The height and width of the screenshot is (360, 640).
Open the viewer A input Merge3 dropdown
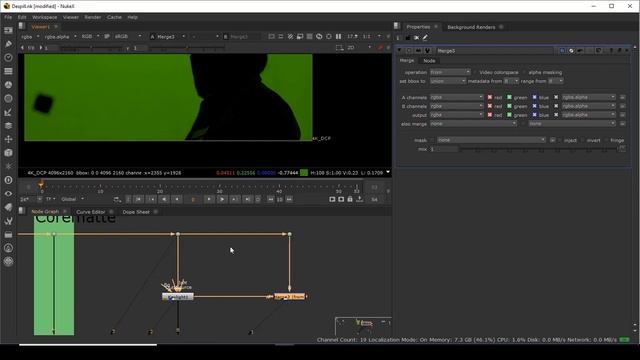pyautogui.click(x=167, y=36)
